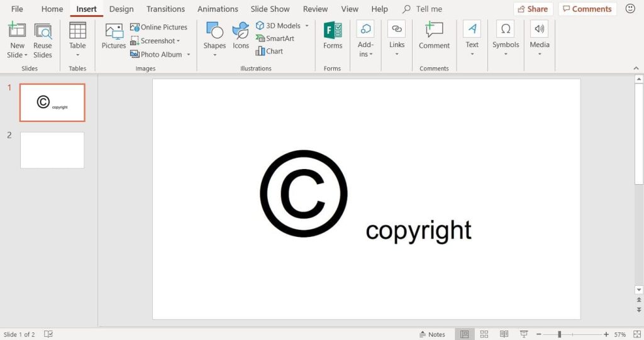Screen dimensions: 644x340
Task: Select slide 1 thumbnail
Action: tap(52, 102)
